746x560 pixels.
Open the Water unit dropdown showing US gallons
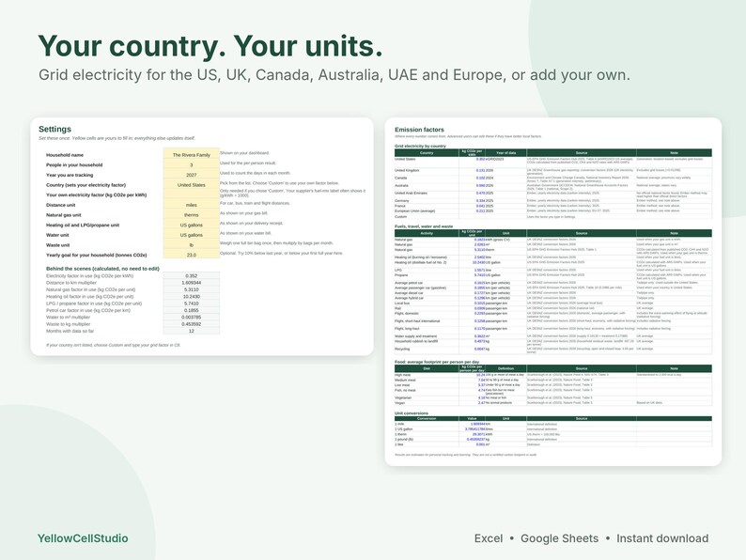tap(192, 235)
